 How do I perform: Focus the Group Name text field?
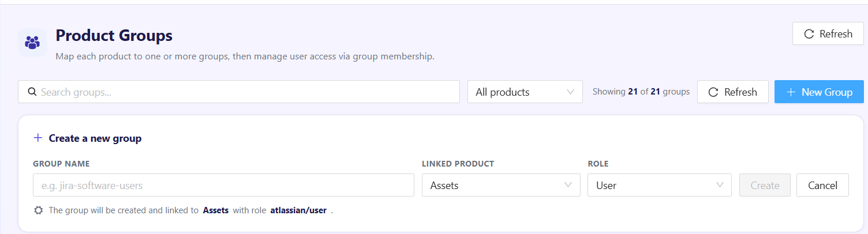223,185
